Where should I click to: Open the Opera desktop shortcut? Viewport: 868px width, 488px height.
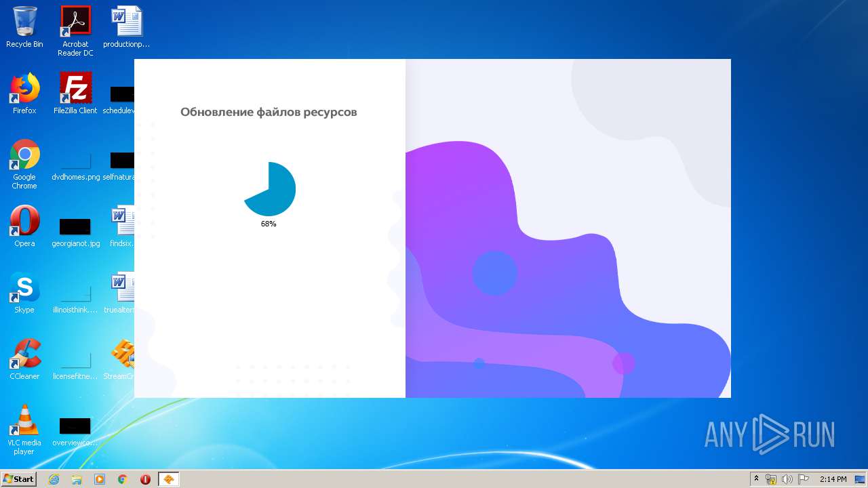(x=24, y=226)
